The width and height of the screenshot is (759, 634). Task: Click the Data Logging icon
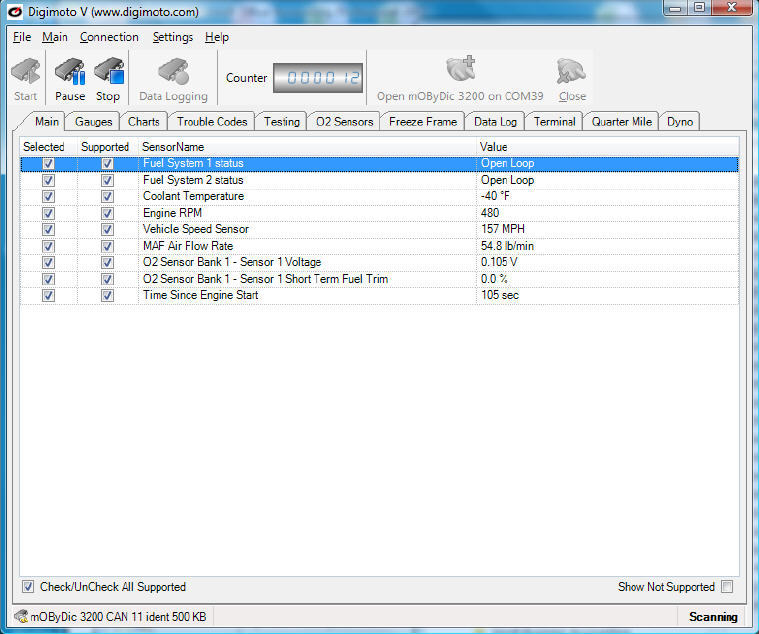[173, 74]
